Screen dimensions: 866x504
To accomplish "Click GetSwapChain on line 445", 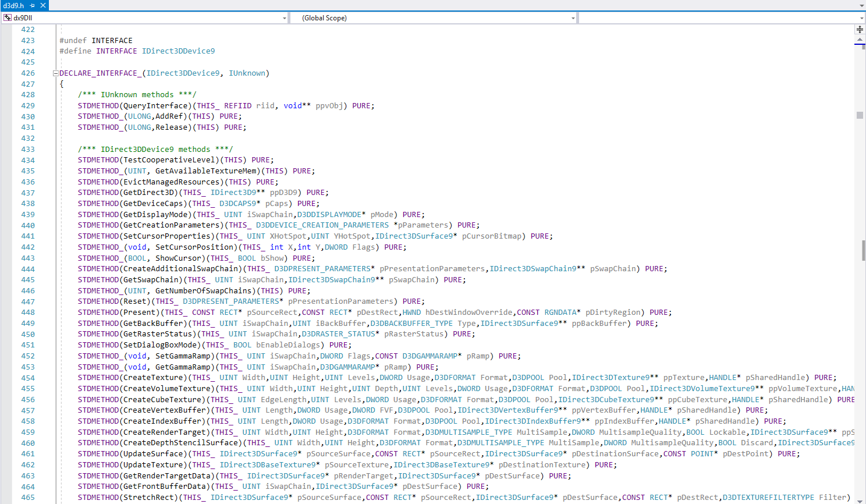I will click(151, 280).
